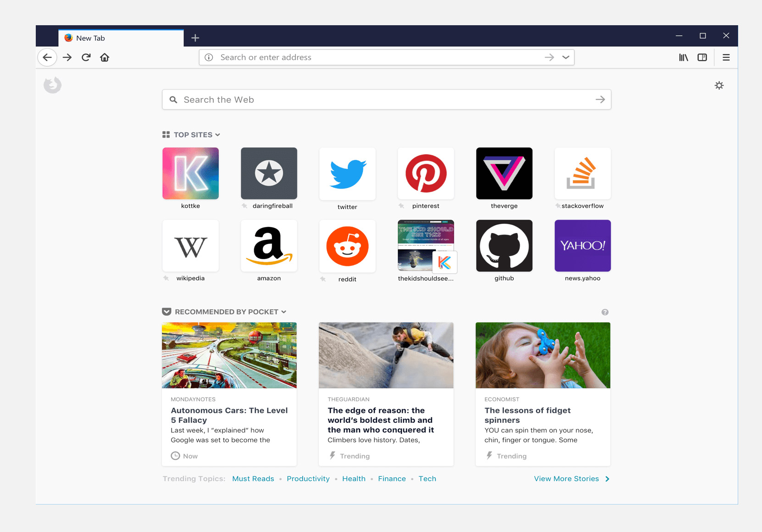Screen dimensions: 762x532
Task: Click the pin icon beside wikipedia
Action: click(166, 278)
